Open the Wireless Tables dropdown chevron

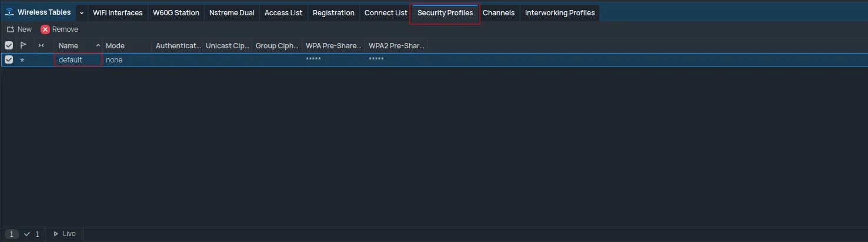82,12
